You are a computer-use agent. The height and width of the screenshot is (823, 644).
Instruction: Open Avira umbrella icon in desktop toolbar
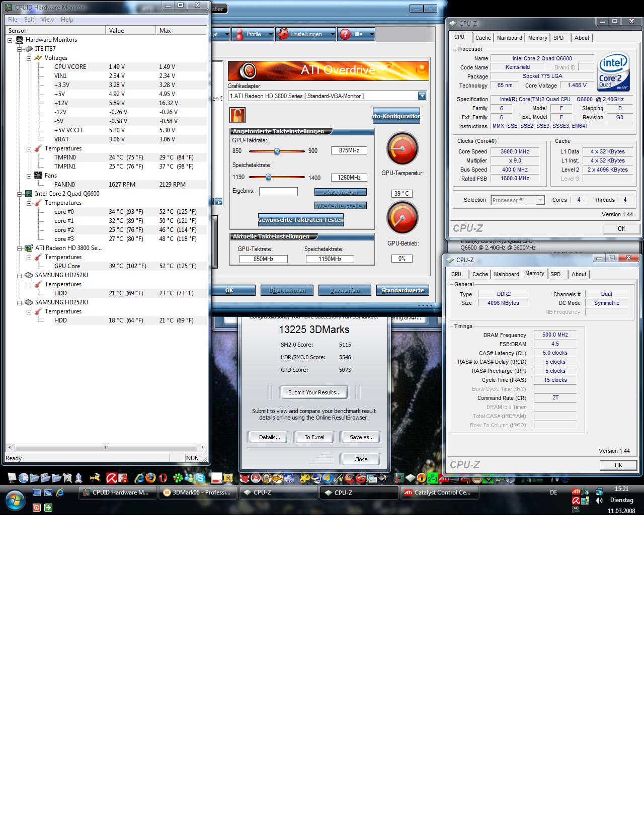point(111,478)
